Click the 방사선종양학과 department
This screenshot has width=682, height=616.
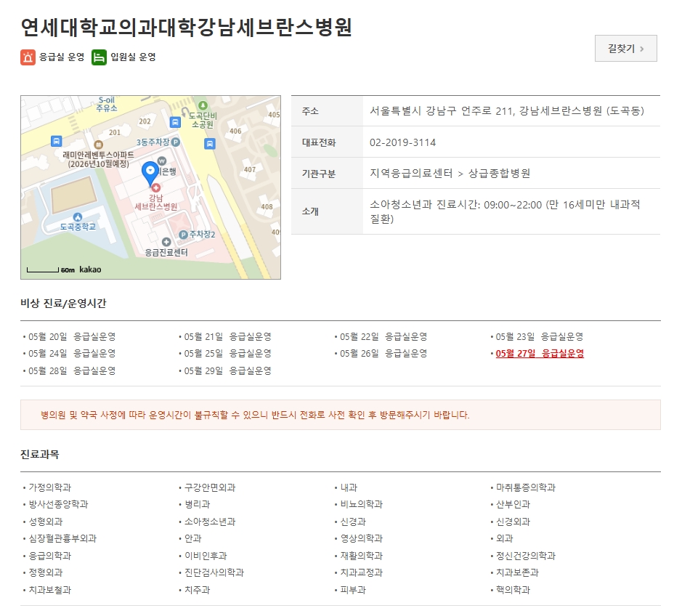[59, 505]
